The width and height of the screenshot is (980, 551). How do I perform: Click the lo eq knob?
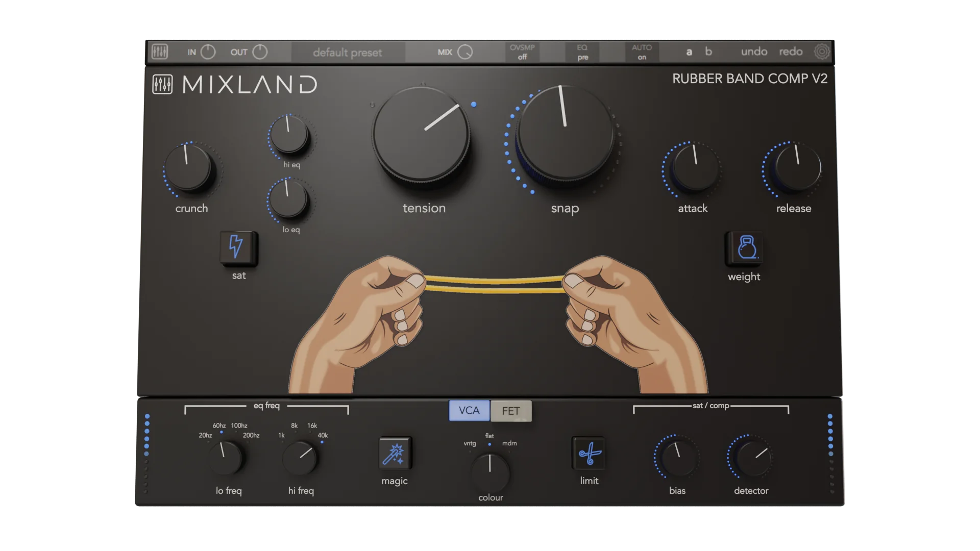click(x=288, y=199)
